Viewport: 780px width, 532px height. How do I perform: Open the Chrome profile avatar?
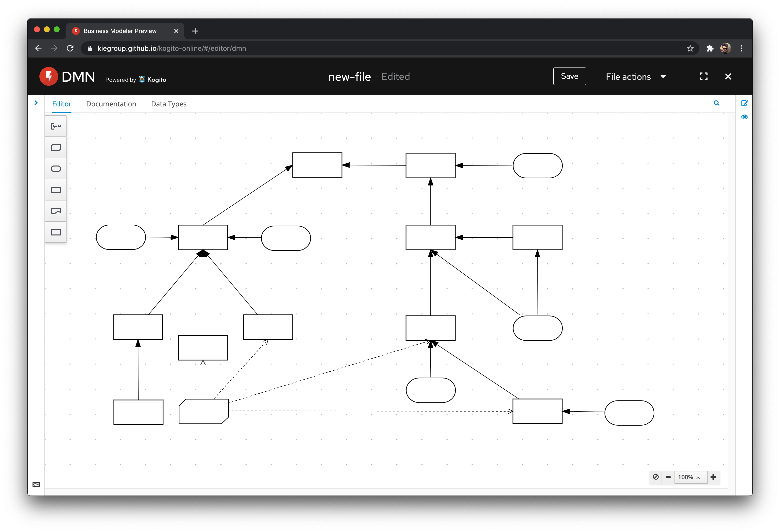tap(725, 48)
